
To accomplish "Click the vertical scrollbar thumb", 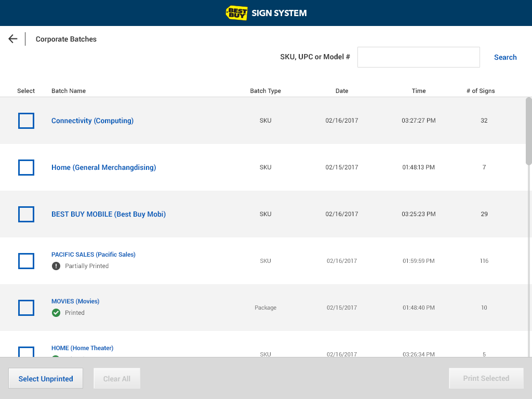I will (x=529, y=131).
